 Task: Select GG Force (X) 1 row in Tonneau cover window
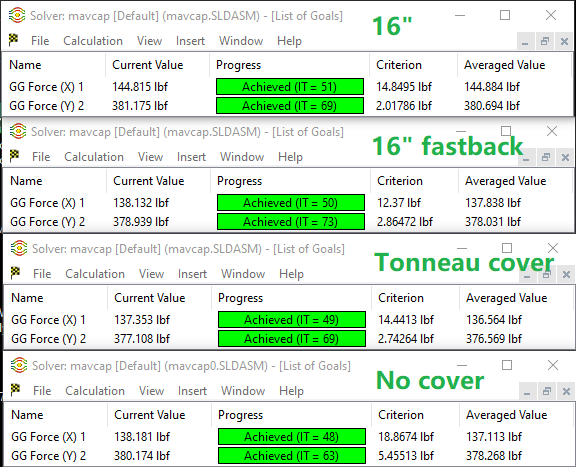289,320
